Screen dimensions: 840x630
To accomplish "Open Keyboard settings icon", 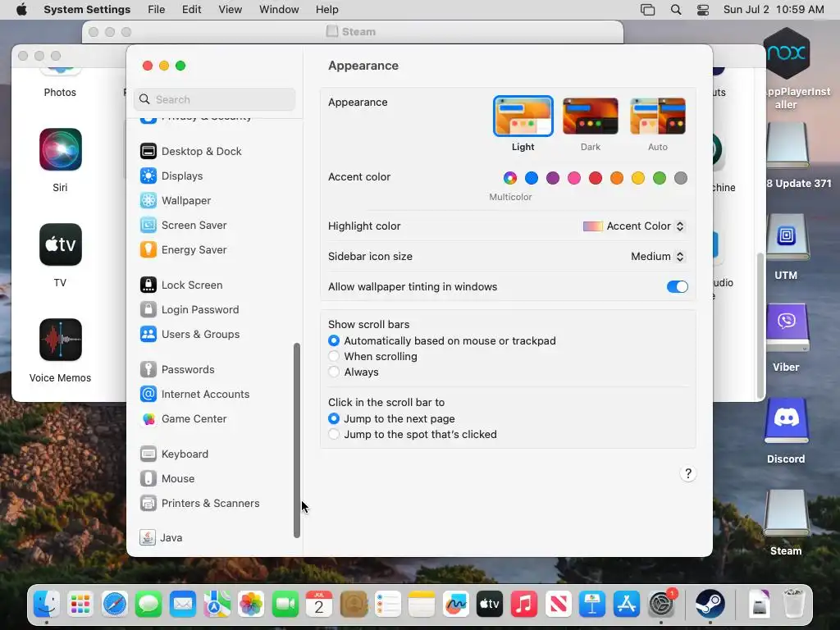I will [148, 454].
